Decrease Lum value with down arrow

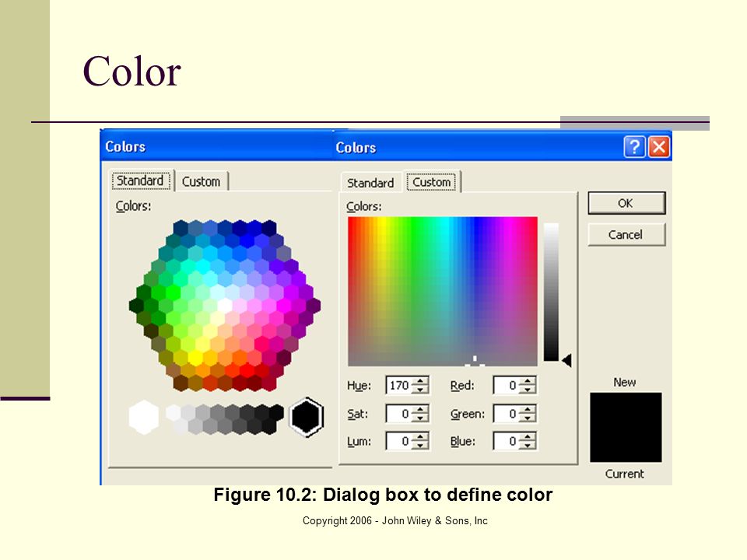(420, 445)
